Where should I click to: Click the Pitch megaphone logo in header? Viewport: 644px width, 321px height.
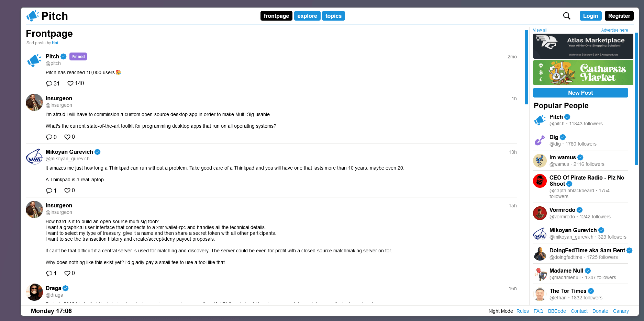33,16
